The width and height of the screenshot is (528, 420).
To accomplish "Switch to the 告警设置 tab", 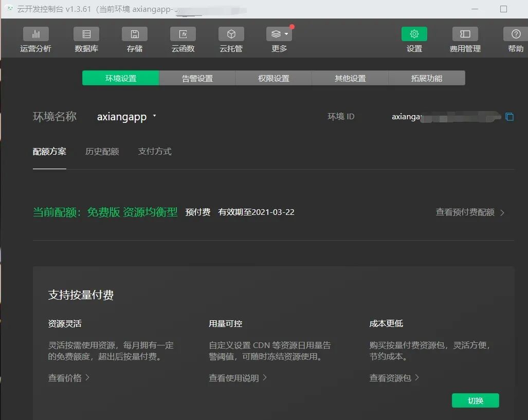I will point(197,78).
